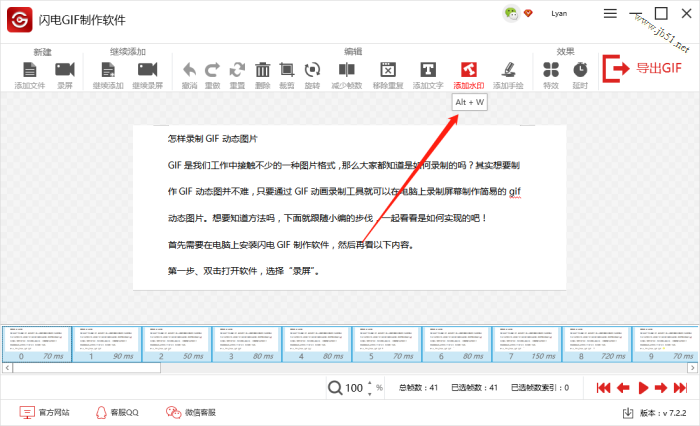Click the 已选帧数：41 selected frames text

point(474,388)
